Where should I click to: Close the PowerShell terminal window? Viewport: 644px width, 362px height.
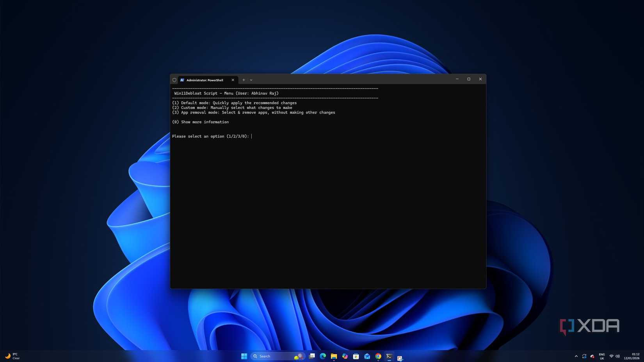coord(480,79)
